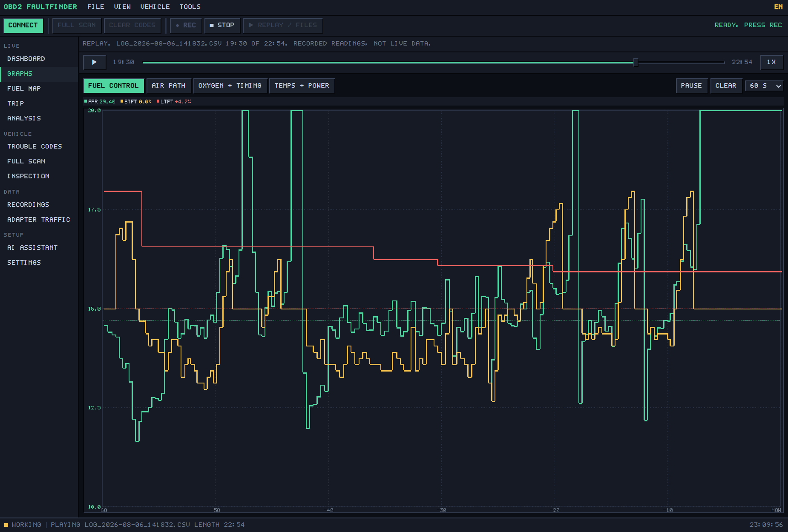The image size is (788, 532).
Task: Open ADAPTER TRAFFIC page
Action: pyautogui.click(x=39, y=220)
